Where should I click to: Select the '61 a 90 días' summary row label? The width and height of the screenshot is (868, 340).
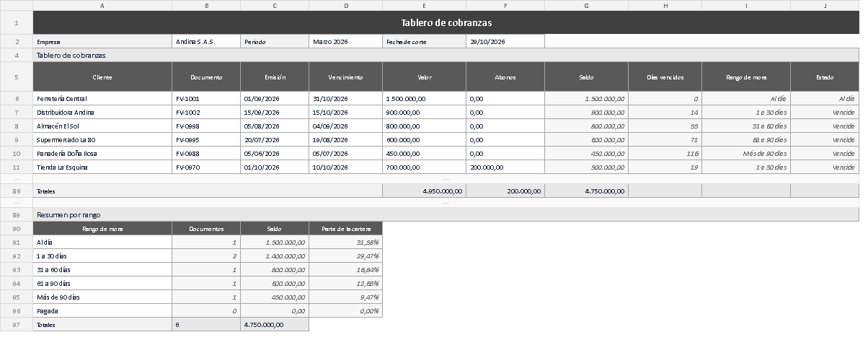(x=102, y=284)
